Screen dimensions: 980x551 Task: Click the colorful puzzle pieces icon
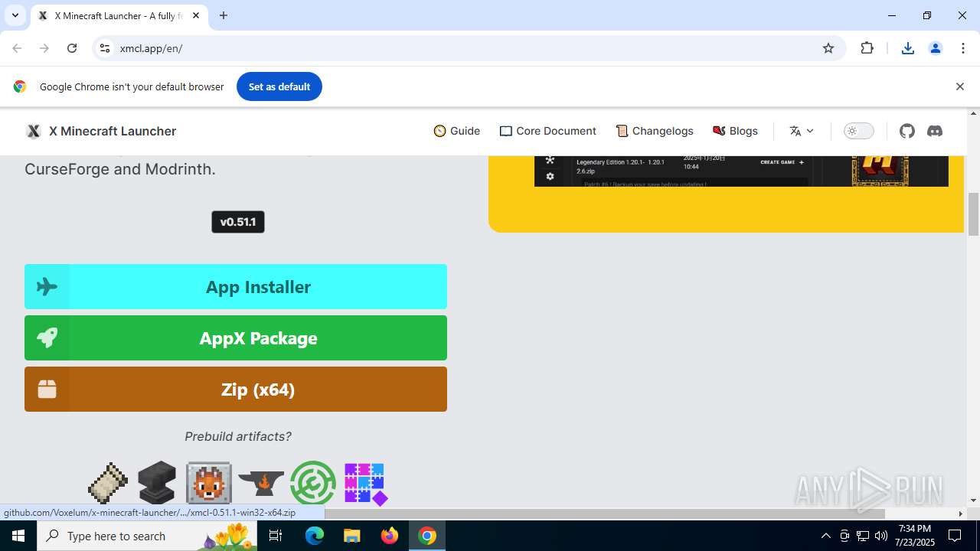pos(366,484)
